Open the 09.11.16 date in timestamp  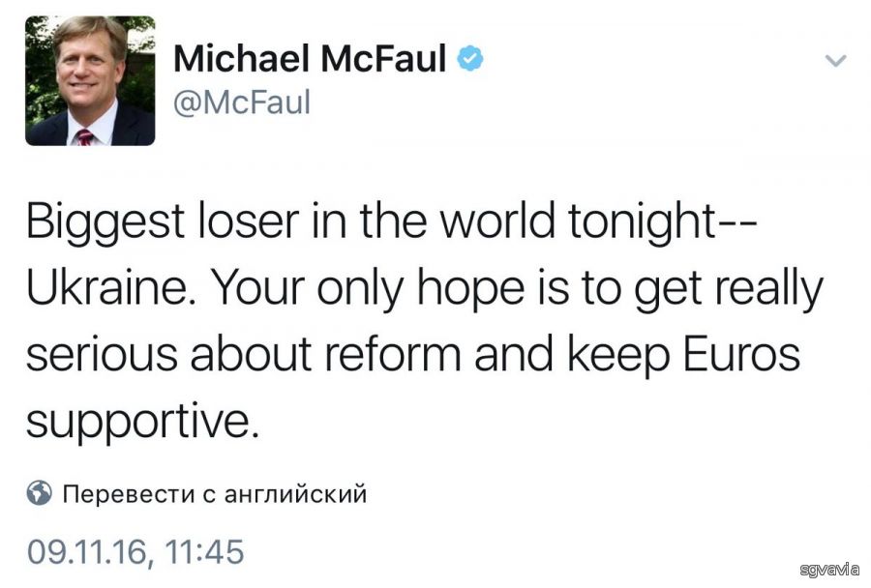coord(87,552)
